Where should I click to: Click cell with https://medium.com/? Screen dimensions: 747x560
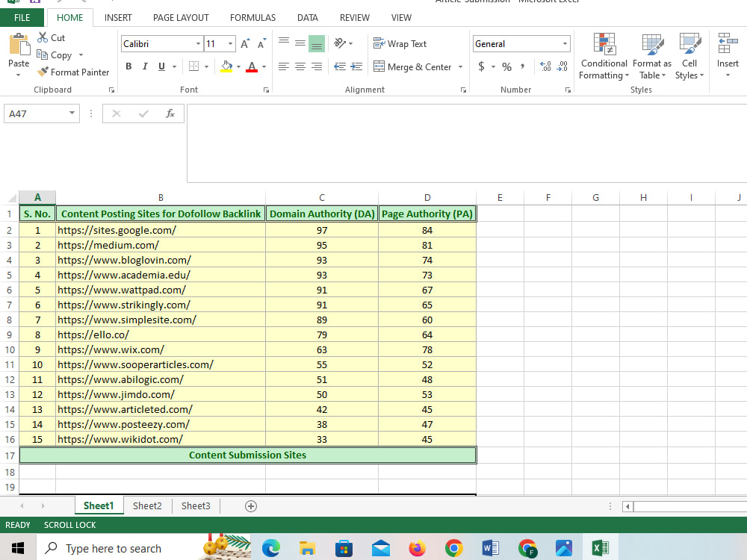(161, 245)
